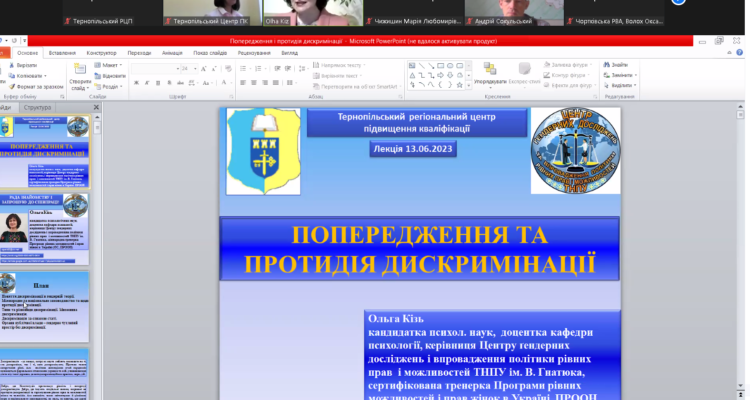The height and width of the screenshot is (400, 750).
Task: Click the increase font size icon
Action: 204,69
